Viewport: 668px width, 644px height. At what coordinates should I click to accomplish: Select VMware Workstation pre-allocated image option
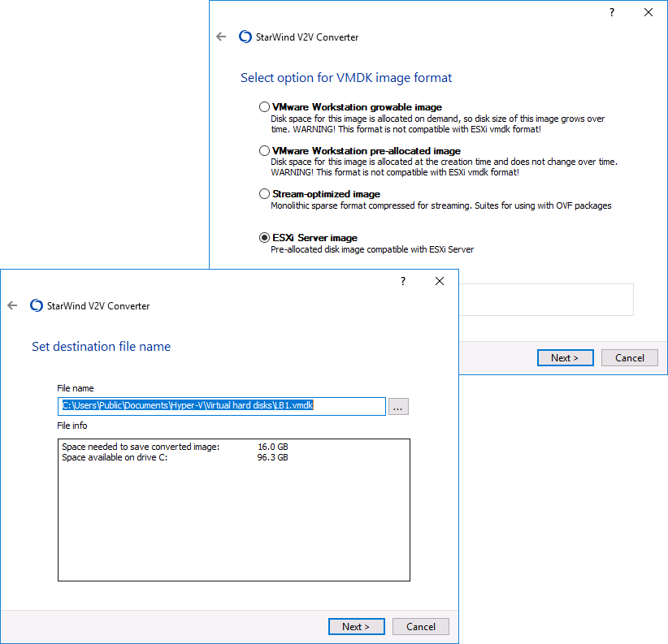pos(265,151)
